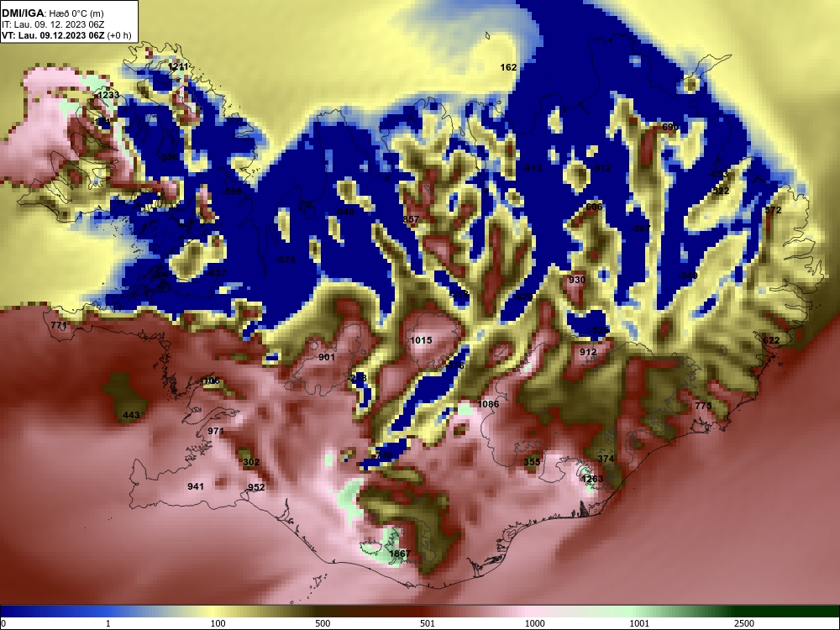Click the 'VT: Lau. 09.12.2023 06Z (+0 h)' line
Screen dimensions: 840x630
tap(66, 35)
